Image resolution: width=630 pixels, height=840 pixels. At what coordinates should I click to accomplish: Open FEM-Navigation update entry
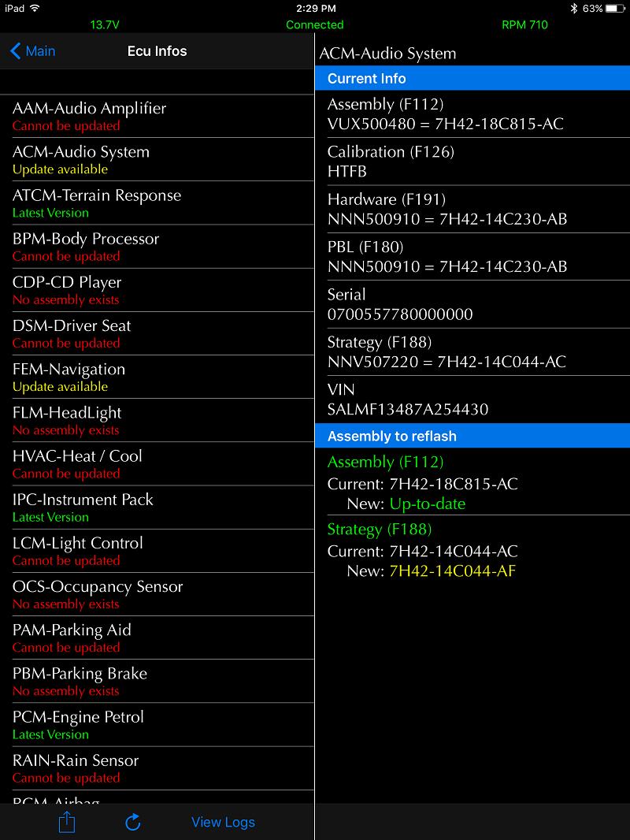(157, 377)
